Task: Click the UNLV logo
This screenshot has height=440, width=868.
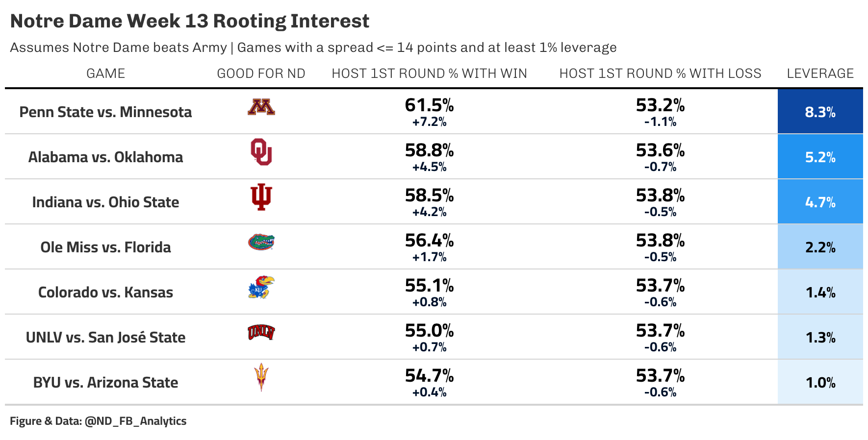Action: click(261, 332)
